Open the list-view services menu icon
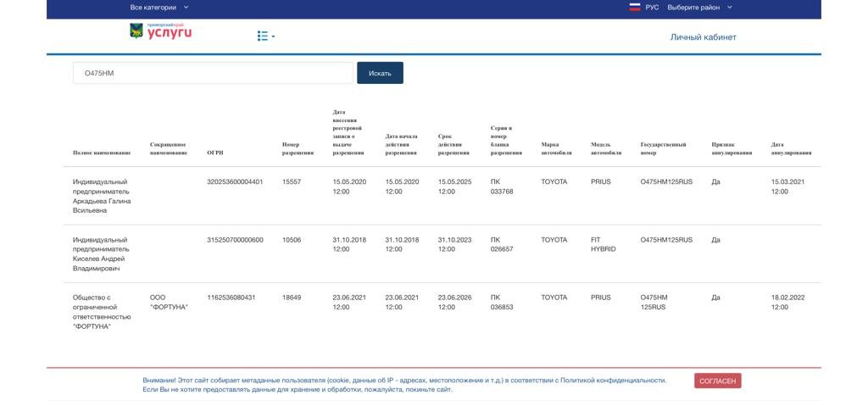Screen dimensions: 868x401 click(x=265, y=36)
